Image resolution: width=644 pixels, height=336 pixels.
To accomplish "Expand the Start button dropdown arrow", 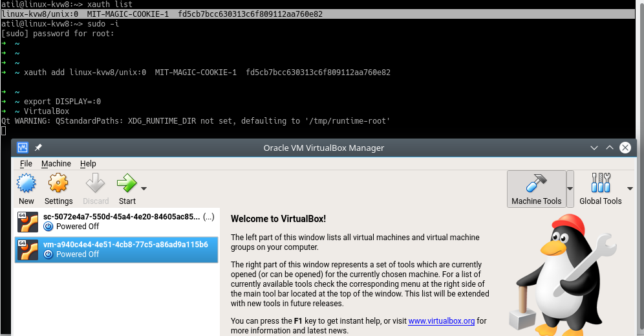I will point(144,188).
